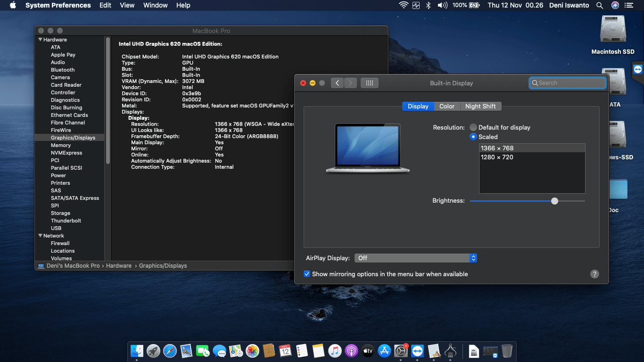The height and width of the screenshot is (362, 644).
Task: Switch to the Color tab
Action: pos(447,106)
